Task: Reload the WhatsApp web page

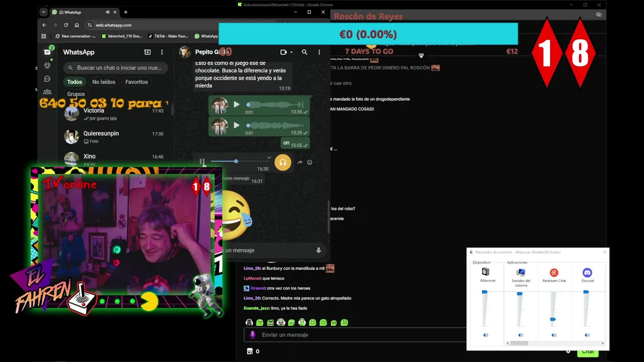Action: click(66, 25)
